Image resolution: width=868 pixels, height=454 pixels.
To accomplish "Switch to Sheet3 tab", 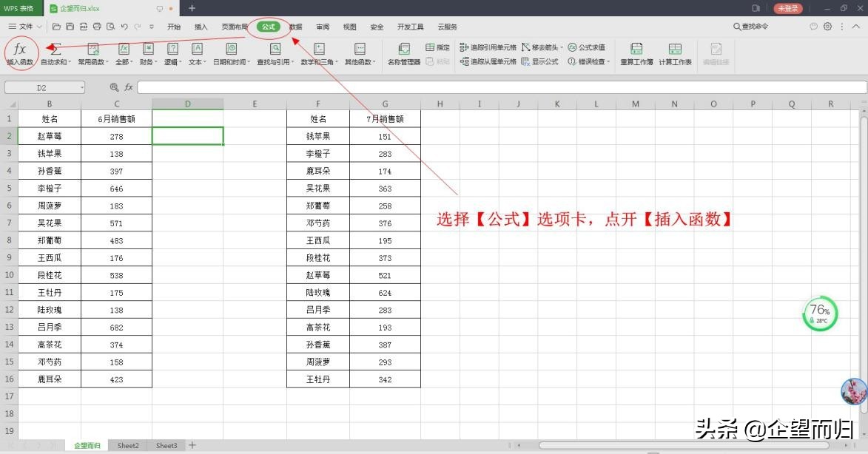I will coord(166,445).
